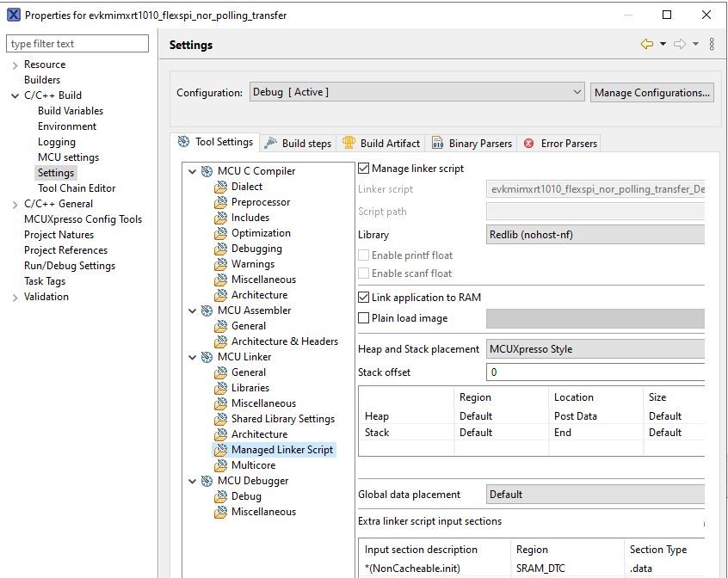Uncheck Manage linker script checkbox

tap(364, 169)
